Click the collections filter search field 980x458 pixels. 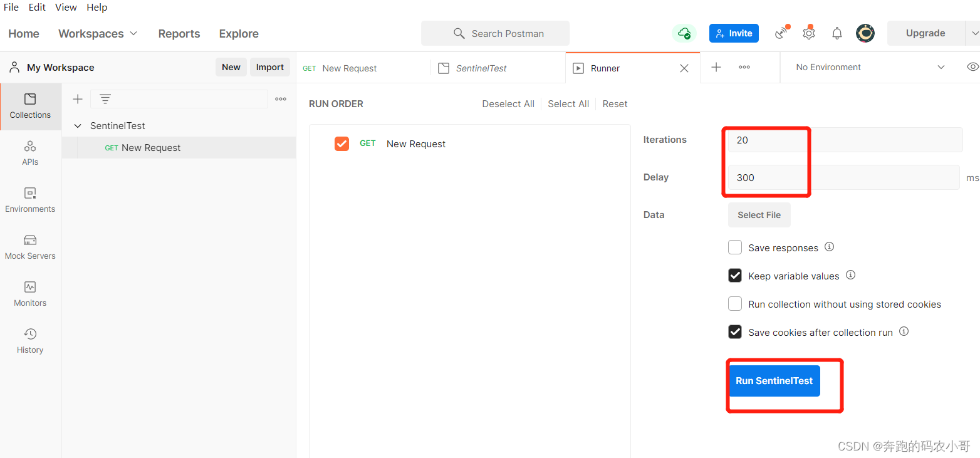tap(179, 99)
